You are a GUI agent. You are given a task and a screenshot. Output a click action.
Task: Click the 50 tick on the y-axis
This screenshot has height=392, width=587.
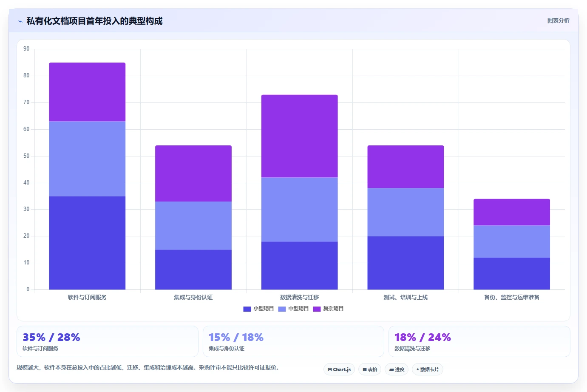(x=26, y=156)
